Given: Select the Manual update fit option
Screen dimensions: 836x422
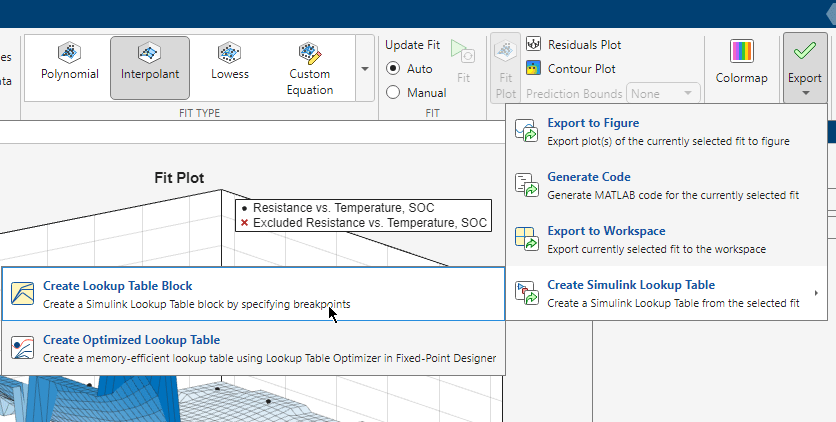Looking at the screenshot, I should [393, 92].
